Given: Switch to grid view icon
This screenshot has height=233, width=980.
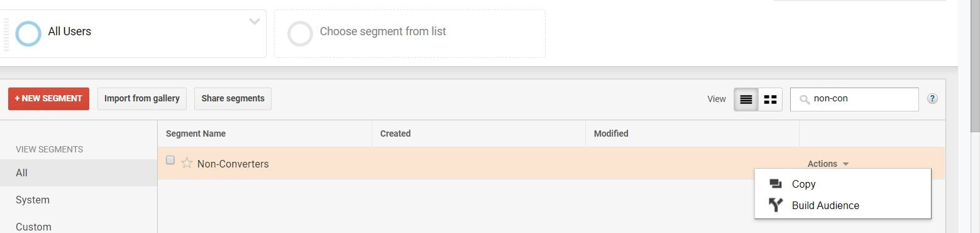Looking at the screenshot, I should (x=770, y=99).
